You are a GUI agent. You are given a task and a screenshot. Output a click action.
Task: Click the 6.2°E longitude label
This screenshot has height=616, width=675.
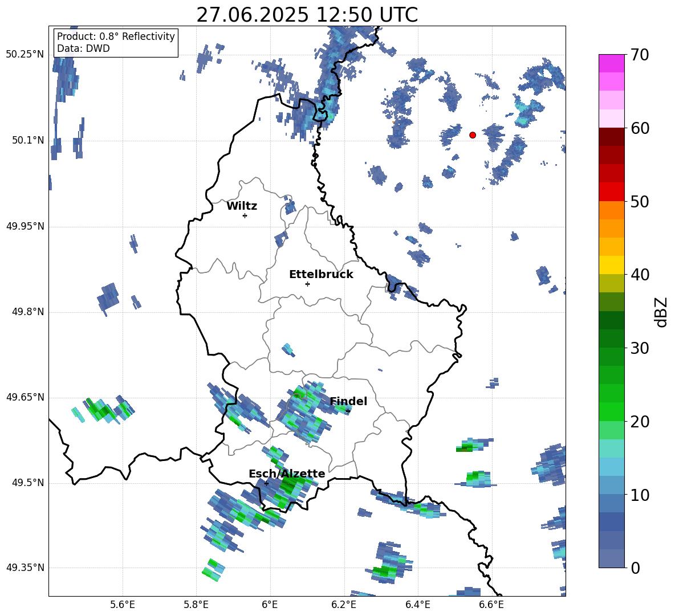coord(344,605)
